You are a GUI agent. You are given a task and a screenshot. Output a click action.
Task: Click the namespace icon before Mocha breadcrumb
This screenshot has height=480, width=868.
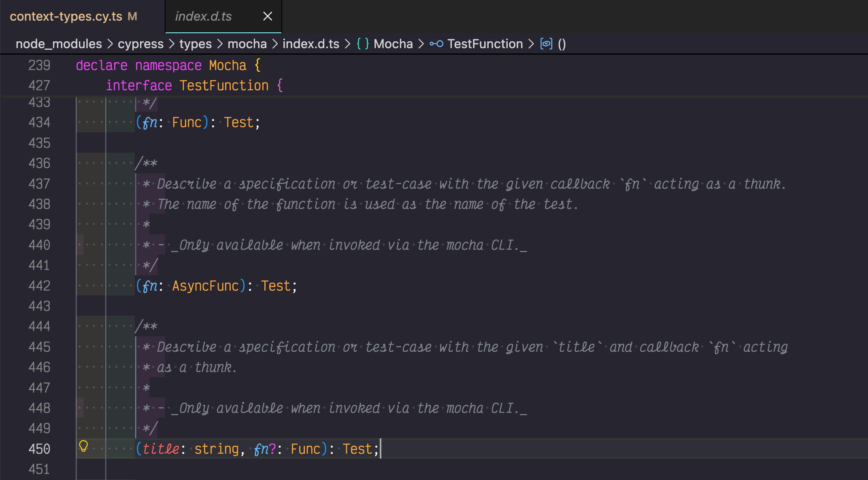(362, 44)
